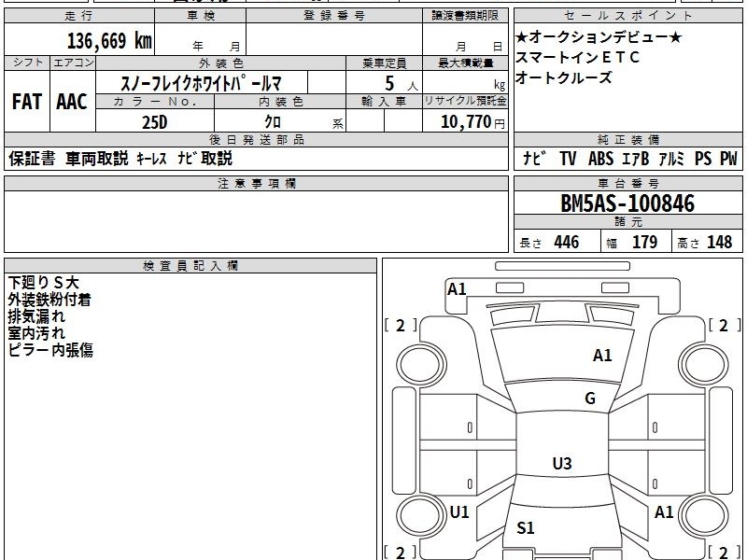Image resolution: width=747 pixels, height=560 pixels.
Task: Select the 純正装備 header
Action: point(627,139)
